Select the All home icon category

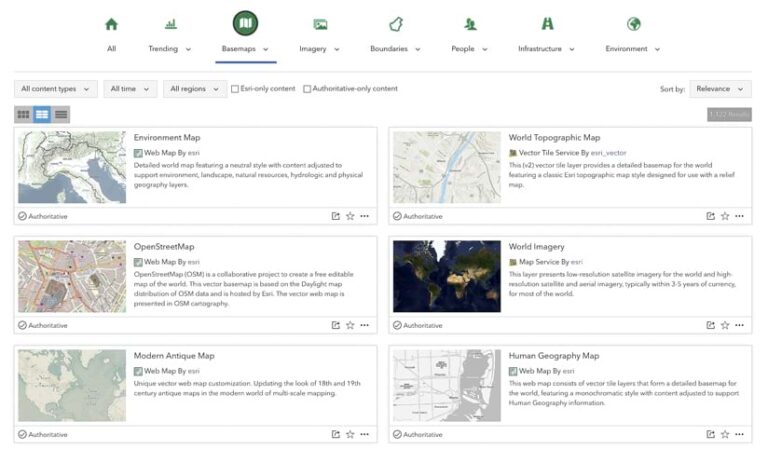point(111,24)
